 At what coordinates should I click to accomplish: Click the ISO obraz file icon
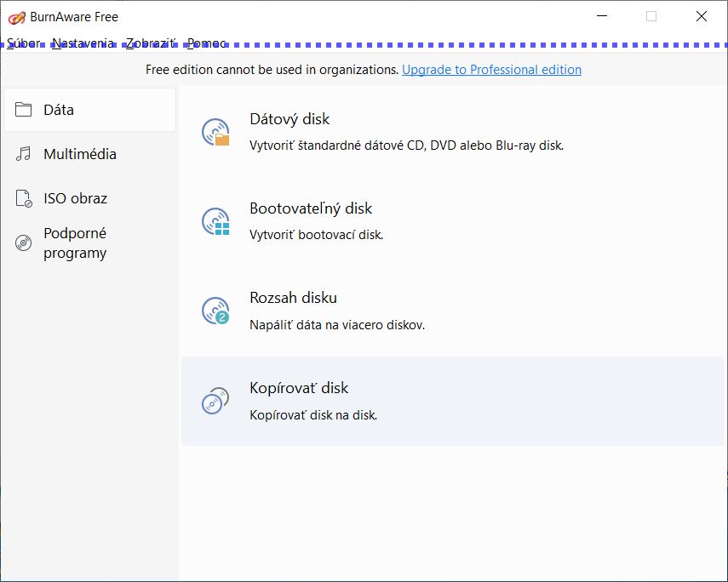tap(24, 198)
